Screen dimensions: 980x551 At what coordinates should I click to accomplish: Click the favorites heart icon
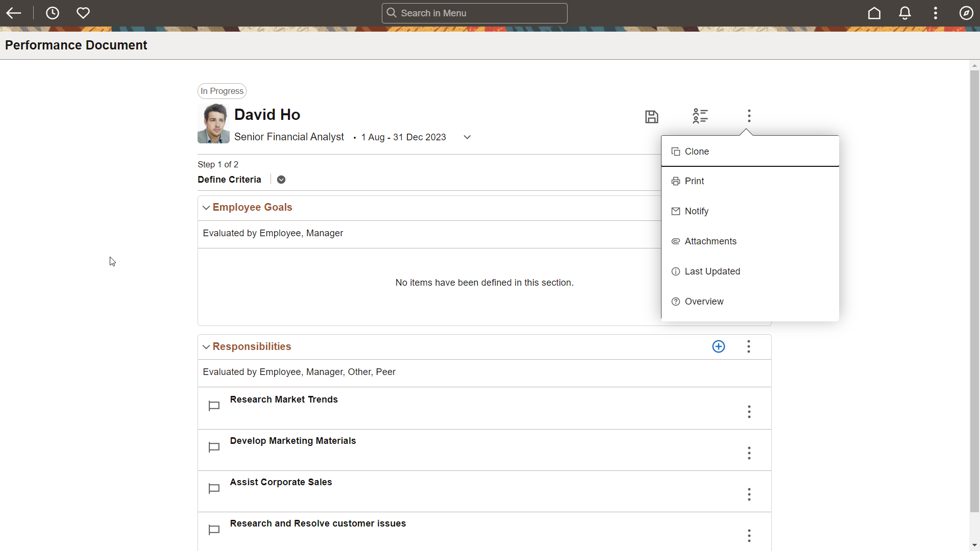(83, 13)
